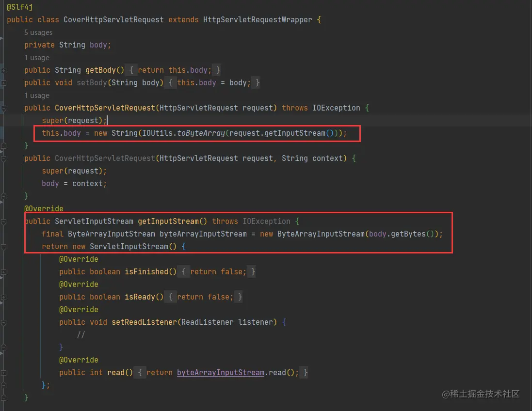
Task: Click the setReadListener method name
Action: pyautogui.click(x=144, y=322)
